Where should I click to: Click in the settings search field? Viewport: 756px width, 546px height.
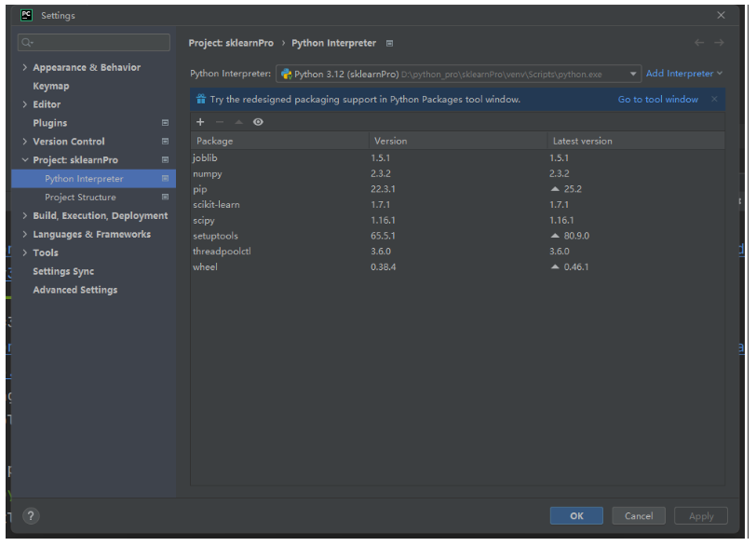[x=94, y=43]
